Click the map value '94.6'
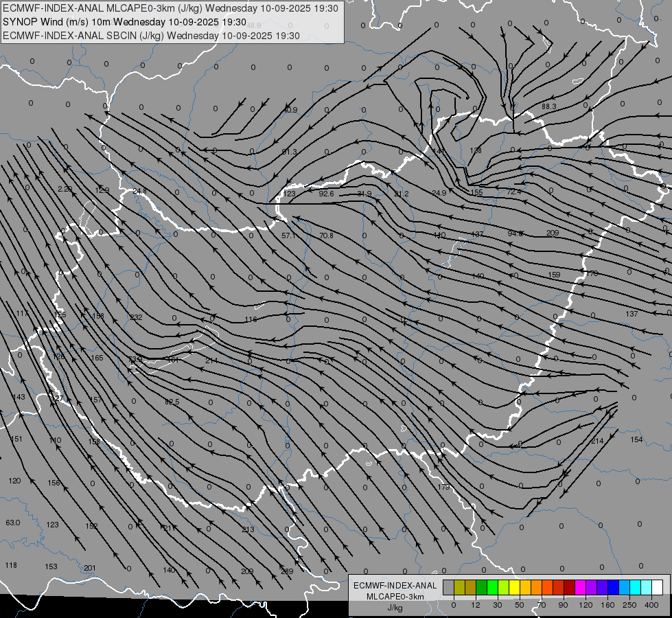672x618 pixels. click(x=515, y=233)
